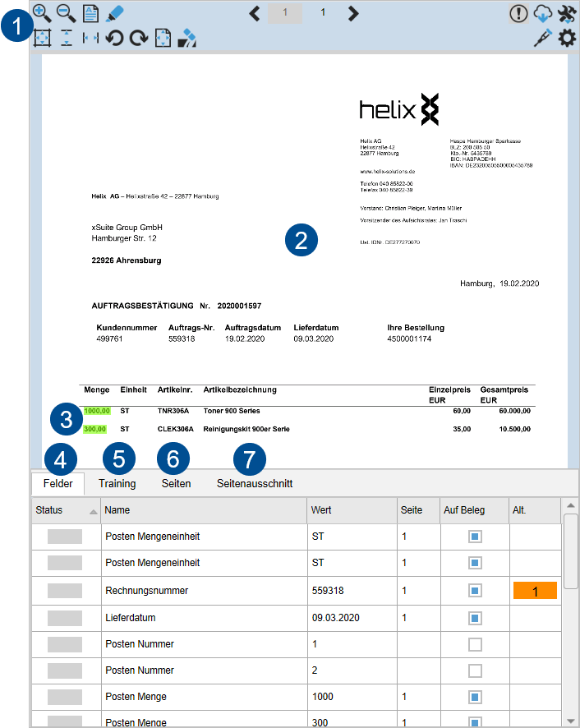Toggle Auf Beleg checkbox for Lieferdatum
The image size is (580, 728).
coord(475,618)
